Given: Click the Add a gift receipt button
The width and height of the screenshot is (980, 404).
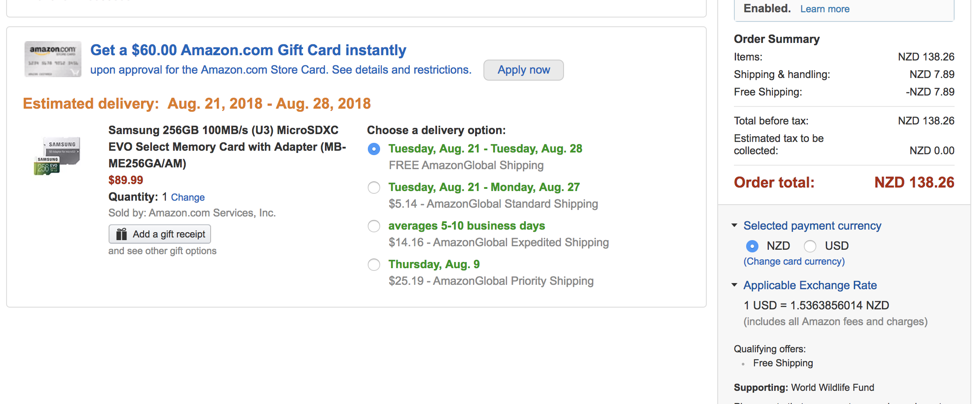Looking at the screenshot, I should pyautogui.click(x=160, y=234).
